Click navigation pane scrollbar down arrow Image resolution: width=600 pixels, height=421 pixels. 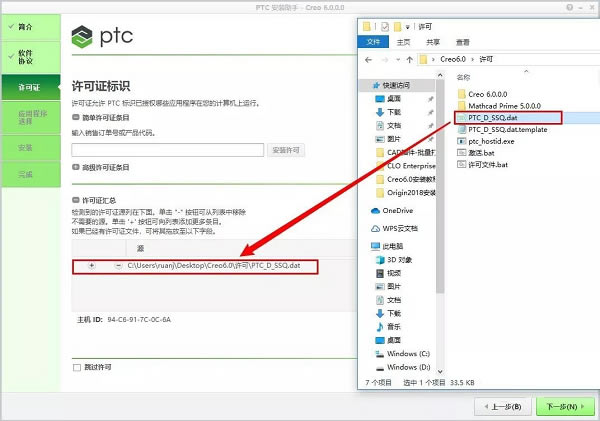click(440, 372)
